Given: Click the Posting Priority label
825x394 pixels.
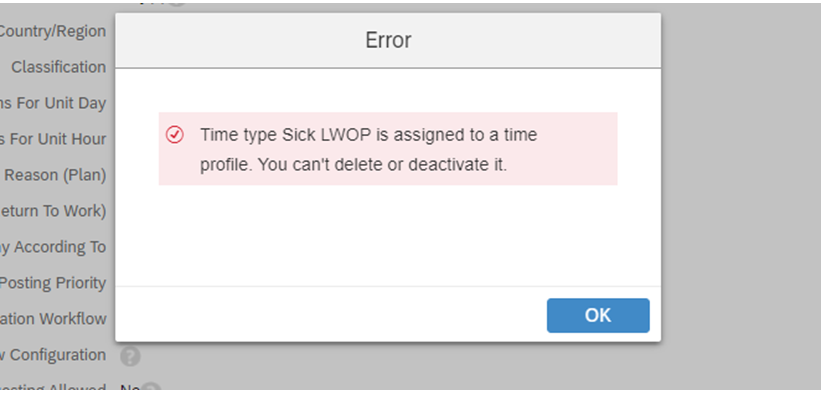Looking at the screenshot, I should point(53,283).
